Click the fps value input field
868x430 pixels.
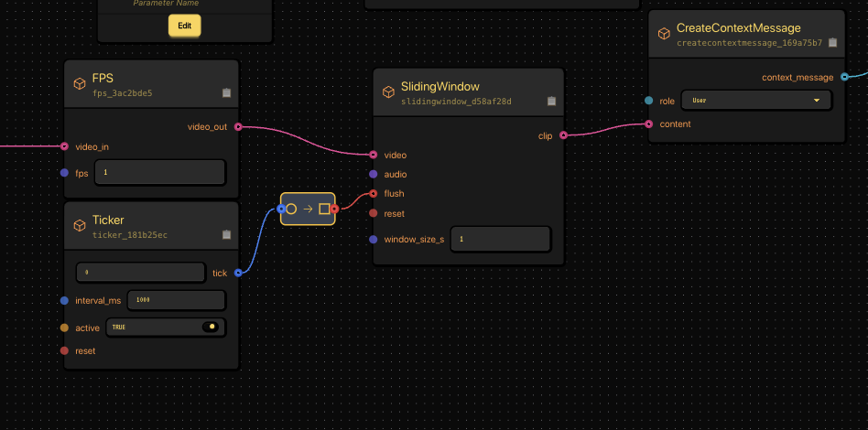coord(160,172)
